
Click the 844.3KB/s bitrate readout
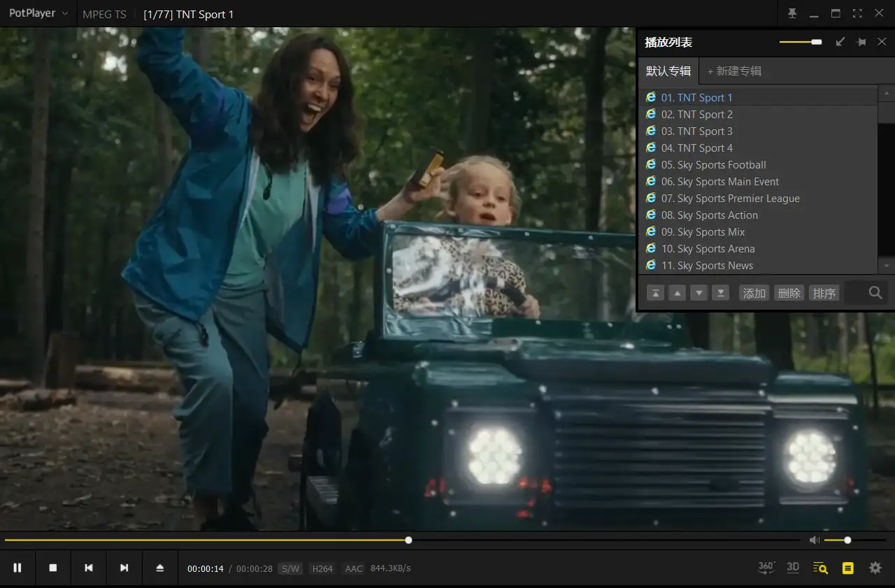pyautogui.click(x=391, y=568)
